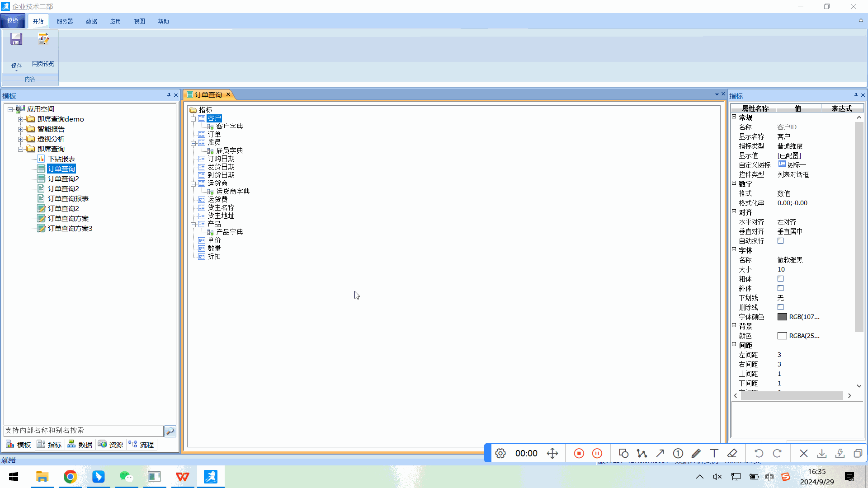The width and height of the screenshot is (868, 488).
Task: Click the 字体颜色 gray color swatch
Action: pyautogui.click(x=782, y=317)
